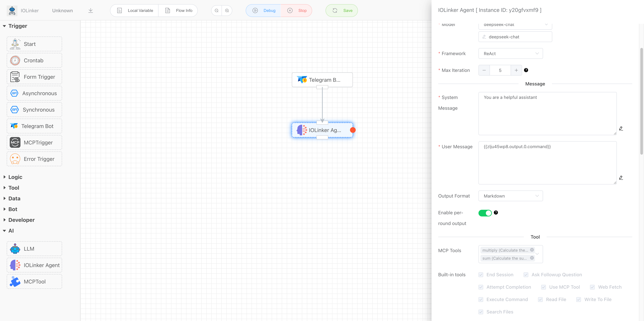This screenshot has height=321, width=644.
Task: Toggle Enable per-round output switch
Action: [x=485, y=213]
